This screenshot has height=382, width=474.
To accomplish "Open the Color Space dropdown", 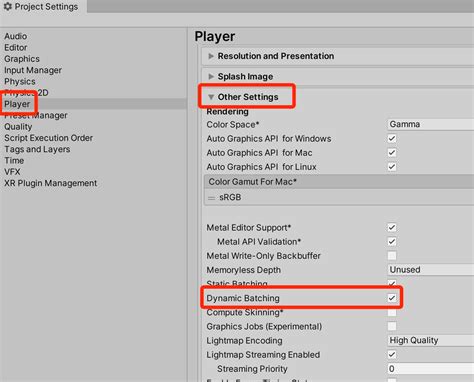I will [x=430, y=124].
